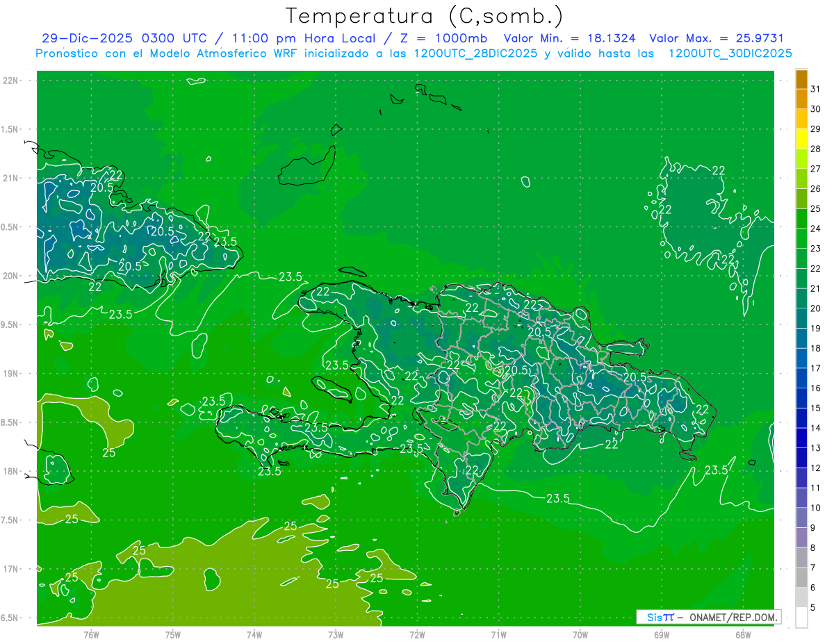Click the latitude axis label "22N"
Screen dimensions: 834x644
click(10, 81)
